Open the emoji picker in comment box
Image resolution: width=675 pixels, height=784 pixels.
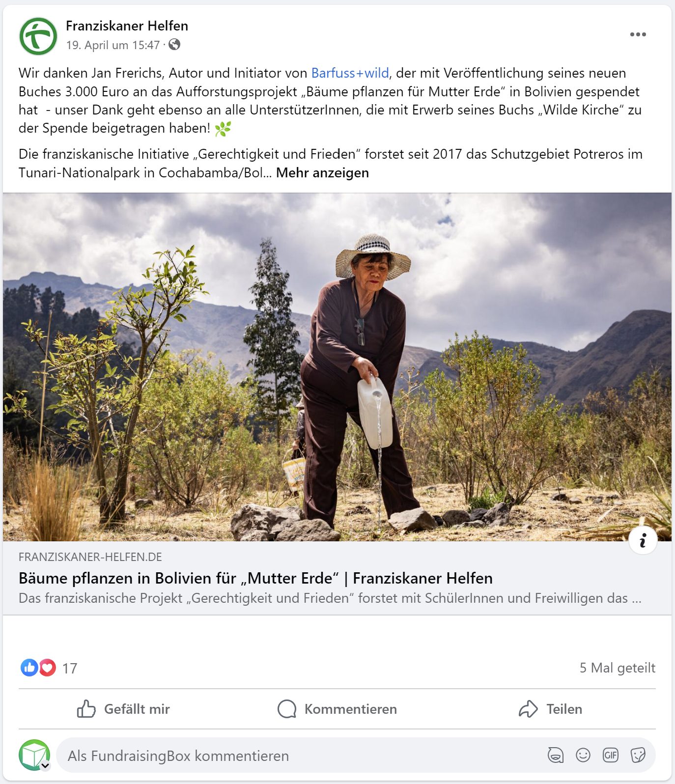click(583, 755)
